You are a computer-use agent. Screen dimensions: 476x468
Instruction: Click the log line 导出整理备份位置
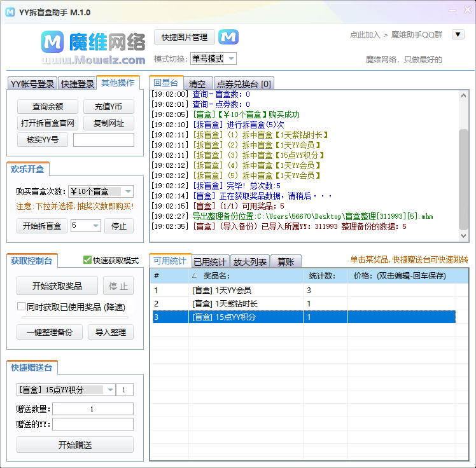tap(292, 216)
